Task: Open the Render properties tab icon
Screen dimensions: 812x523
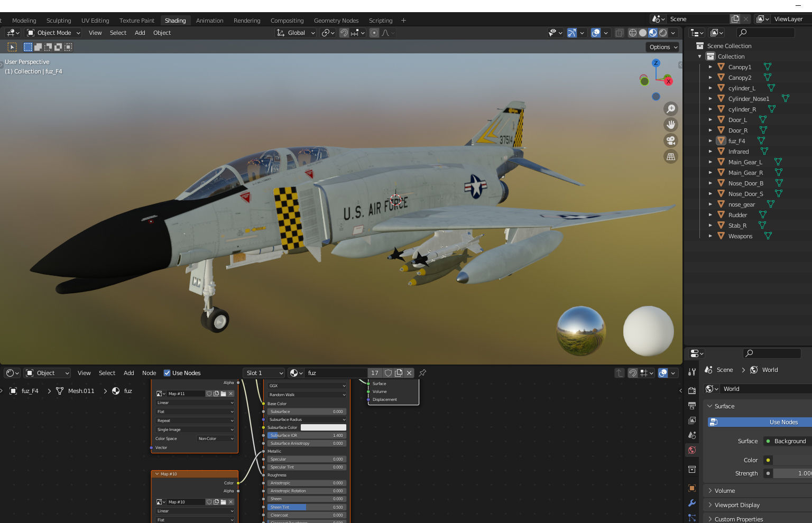Action: [x=692, y=391]
